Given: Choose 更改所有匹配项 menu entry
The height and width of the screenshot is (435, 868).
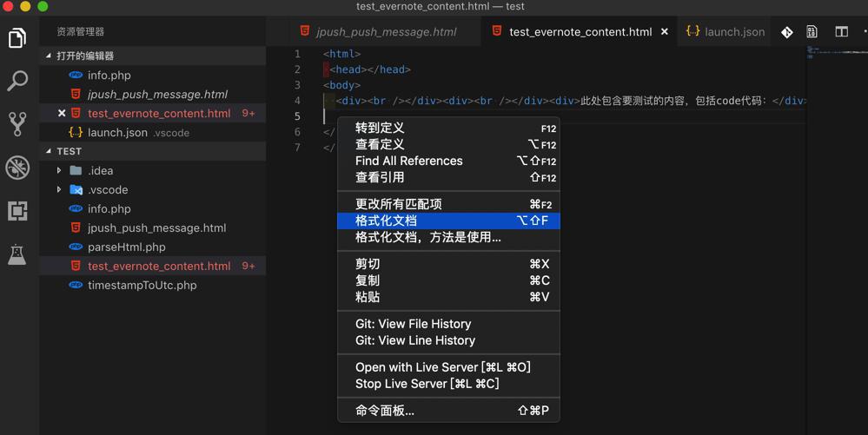Looking at the screenshot, I should [448, 204].
